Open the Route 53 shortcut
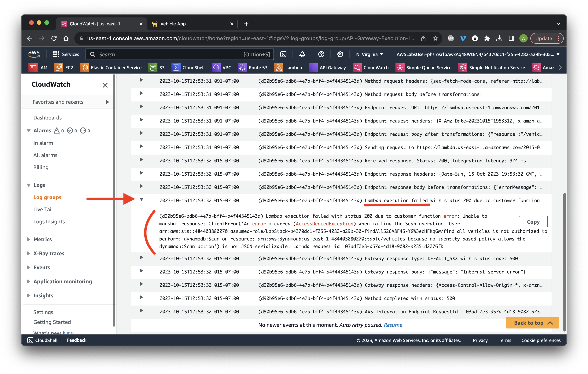588x374 pixels. point(253,68)
